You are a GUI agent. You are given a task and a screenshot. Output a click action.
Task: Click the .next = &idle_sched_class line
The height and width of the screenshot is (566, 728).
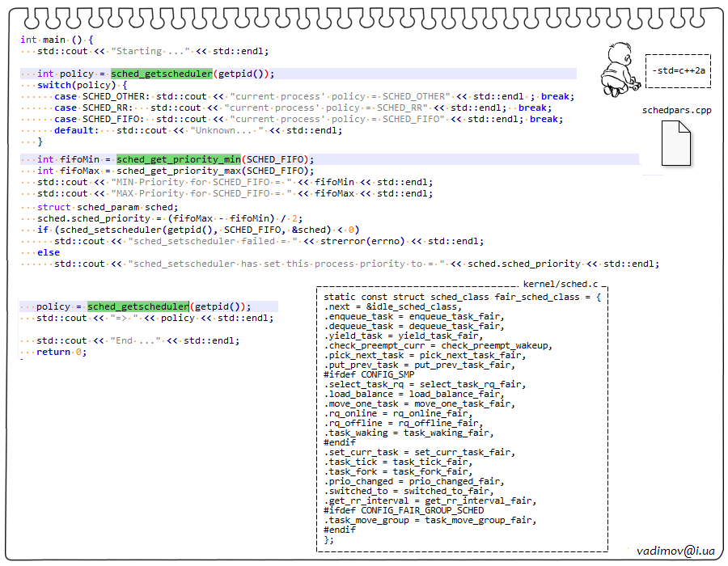pos(392,306)
